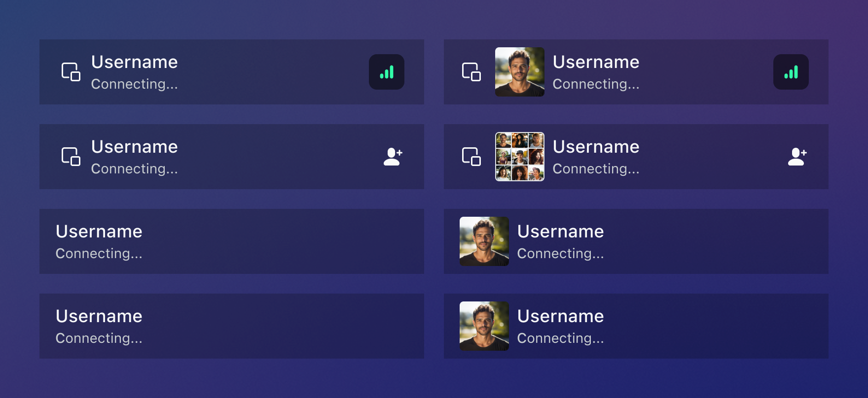
Task: Click screen-share icon in avatar-less add-user card
Action: pos(71,157)
